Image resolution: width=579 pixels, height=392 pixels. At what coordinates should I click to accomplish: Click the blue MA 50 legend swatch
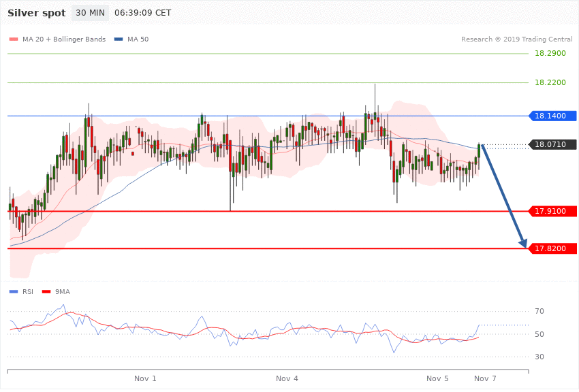119,39
